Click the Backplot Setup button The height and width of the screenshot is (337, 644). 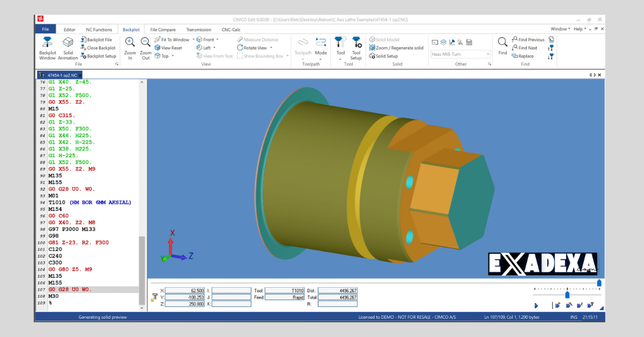[98, 56]
